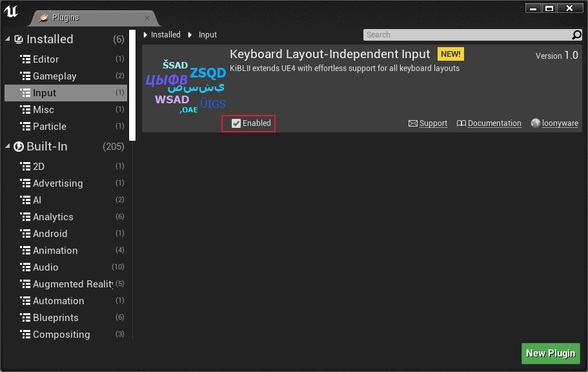The height and width of the screenshot is (372, 588).
Task: Open the Animation built-in category
Action: click(66, 251)
